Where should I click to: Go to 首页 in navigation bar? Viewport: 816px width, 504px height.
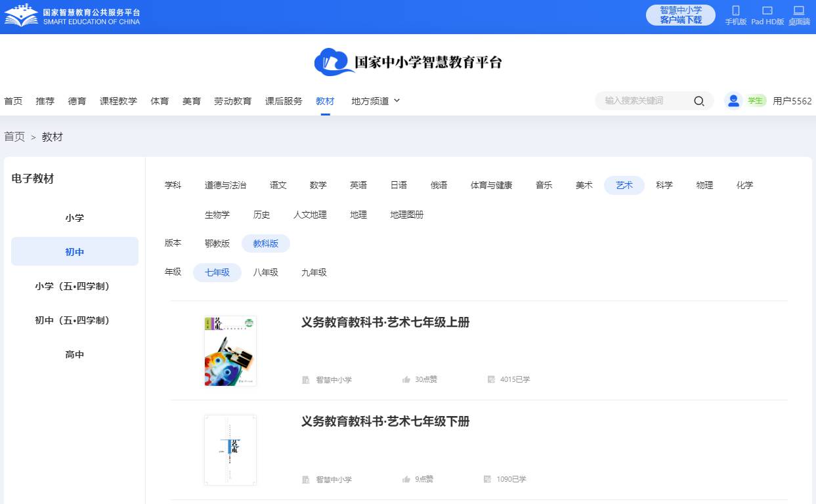tap(13, 101)
